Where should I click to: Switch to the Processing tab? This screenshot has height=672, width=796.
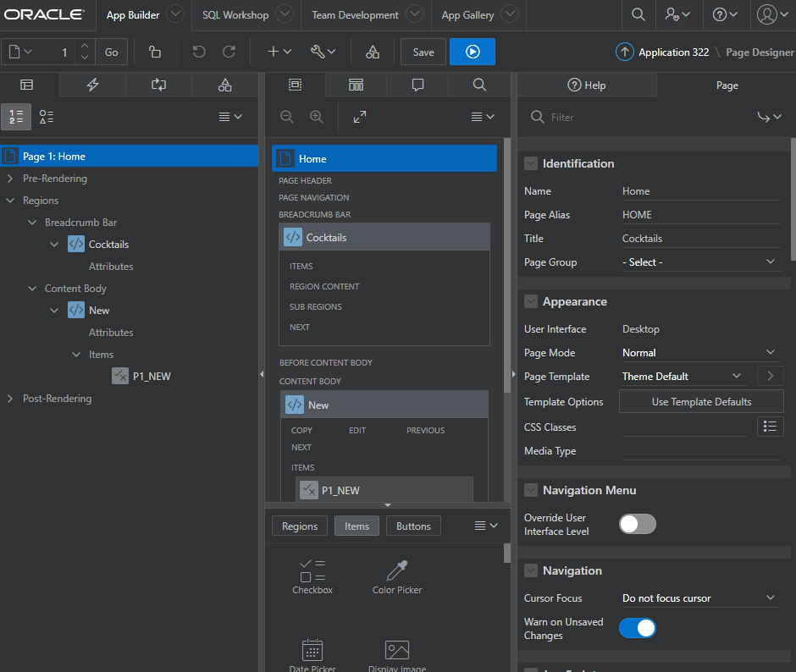click(x=159, y=85)
